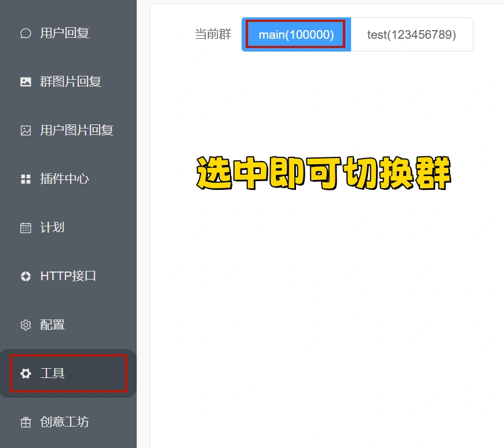Screen dimensions: 504x448
Task: Click the image frame icon beside 用户图片回复
Action: [25, 130]
